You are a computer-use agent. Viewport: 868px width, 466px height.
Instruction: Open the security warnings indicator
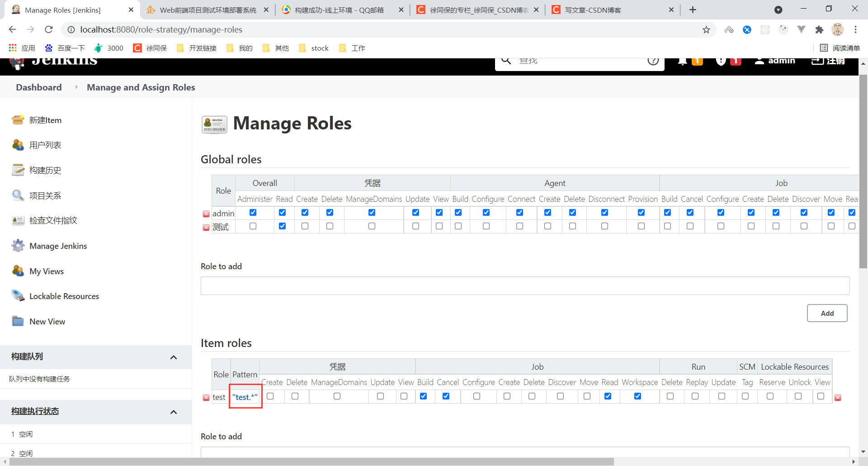[x=721, y=61]
